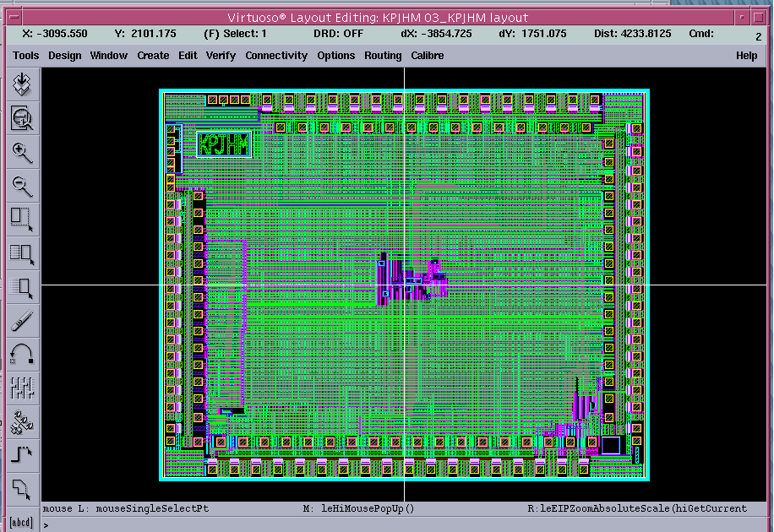Screen dimensions: 774x532
Task: Open the Window menu
Action: [109, 56]
